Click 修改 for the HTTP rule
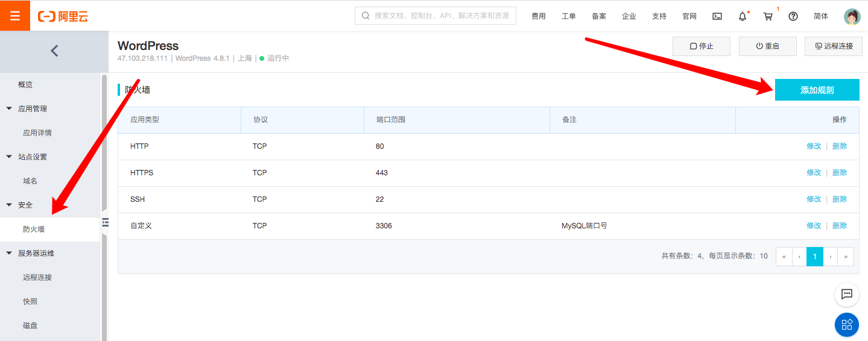The width and height of the screenshot is (868, 341). (814, 146)
